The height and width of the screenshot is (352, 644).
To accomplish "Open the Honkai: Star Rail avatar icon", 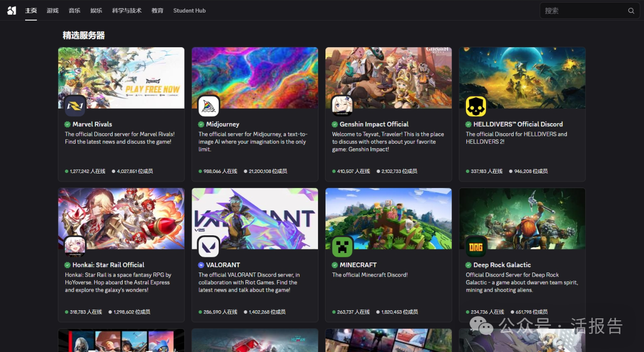I will (75, 247).
